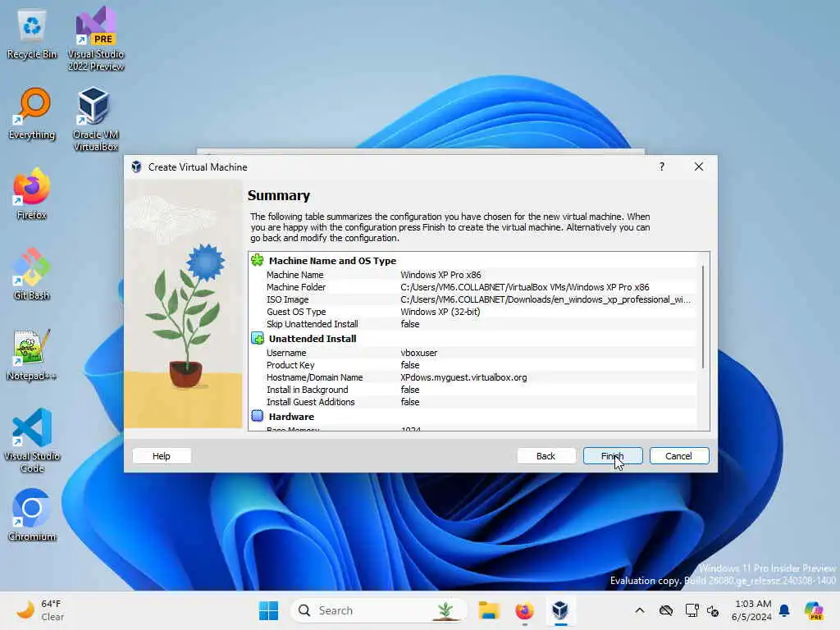Show hidden system tray icons
Image resolution: width=840 pixels, height=630 pixels.
point(640,610)
